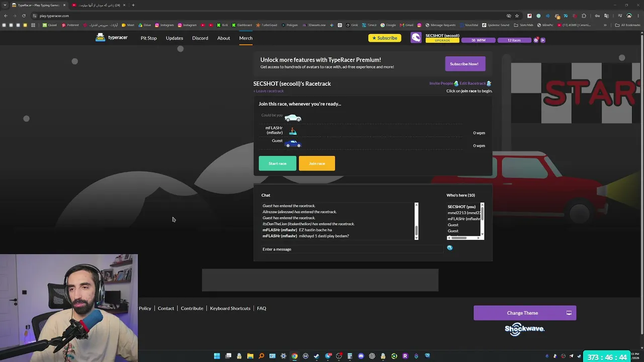Open the Pit Stop menu
This screenshot has width=644, height=362.
tap(148, 38)
